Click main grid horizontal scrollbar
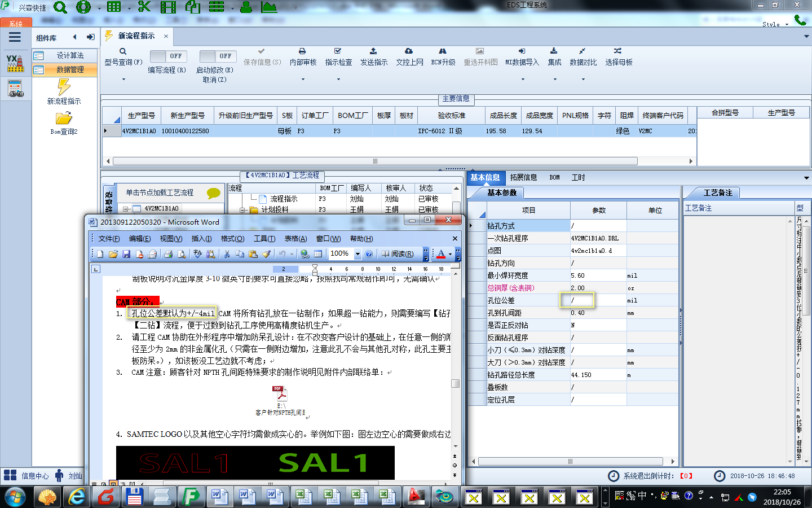 tap(375, 161)
